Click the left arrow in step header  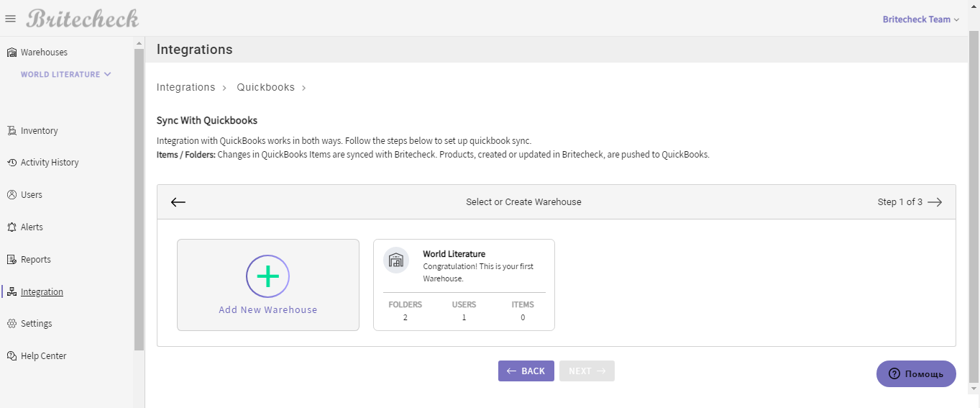[178, 202]
